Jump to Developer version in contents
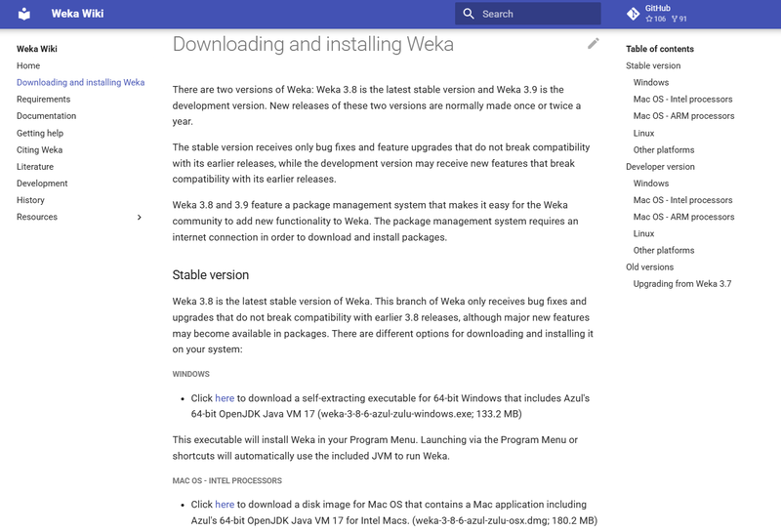Image resolution: width=781 pixels, height=532 pixels. click(660, 167)
